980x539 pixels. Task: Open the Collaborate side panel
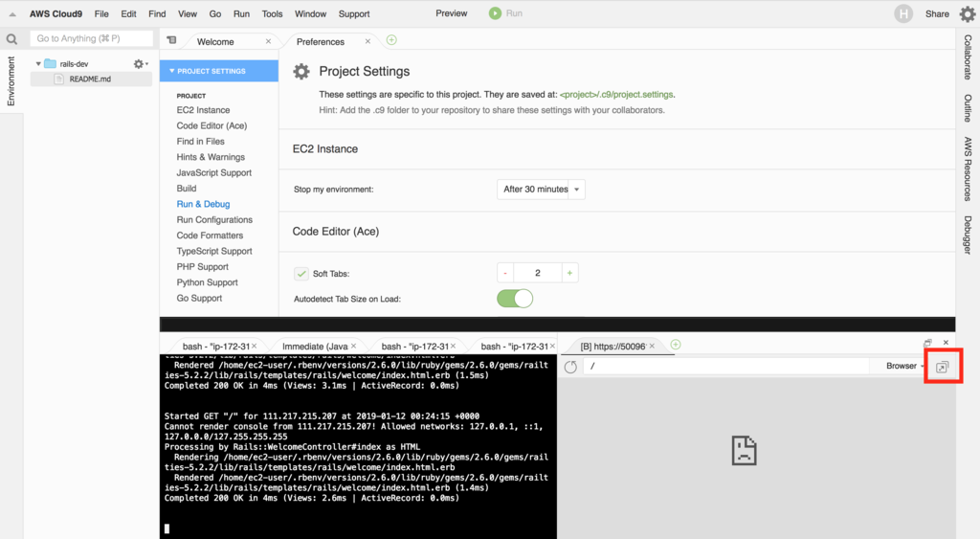[968, 56]
